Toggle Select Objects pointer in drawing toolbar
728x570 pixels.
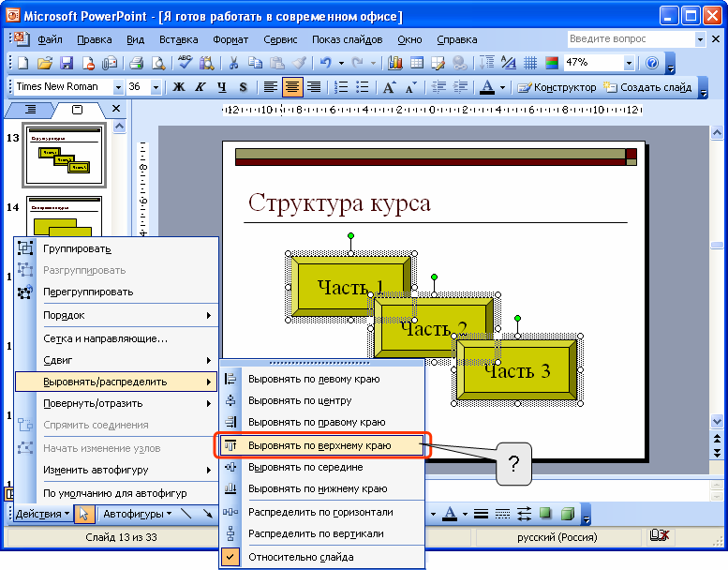pyautogui.click(x=84, y=514)
